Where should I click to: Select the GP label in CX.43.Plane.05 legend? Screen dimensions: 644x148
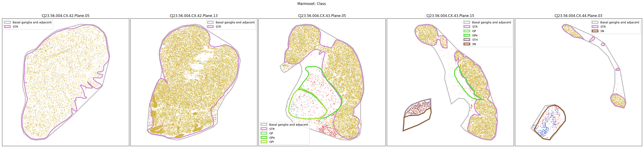(271, 134)
